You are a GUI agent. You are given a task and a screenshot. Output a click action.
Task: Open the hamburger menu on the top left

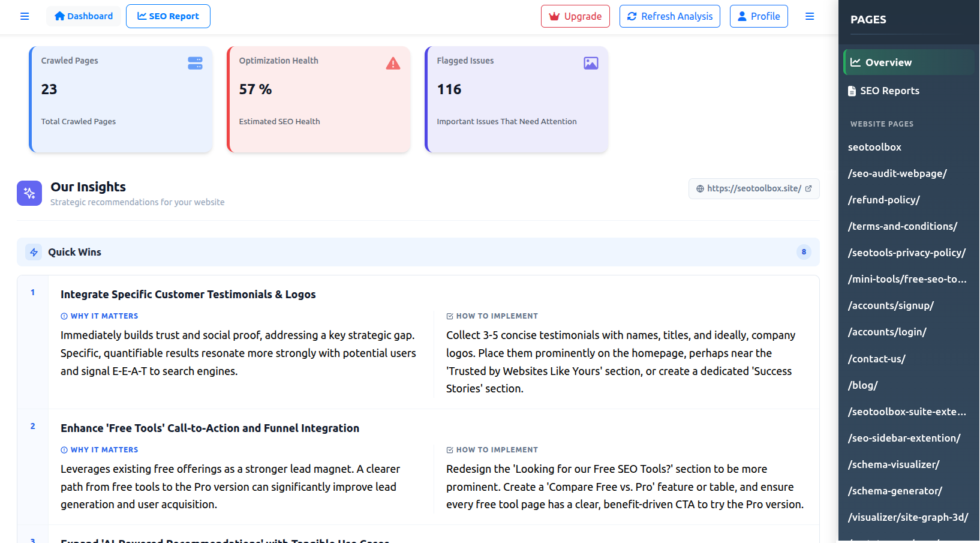(x=25, y=16)
